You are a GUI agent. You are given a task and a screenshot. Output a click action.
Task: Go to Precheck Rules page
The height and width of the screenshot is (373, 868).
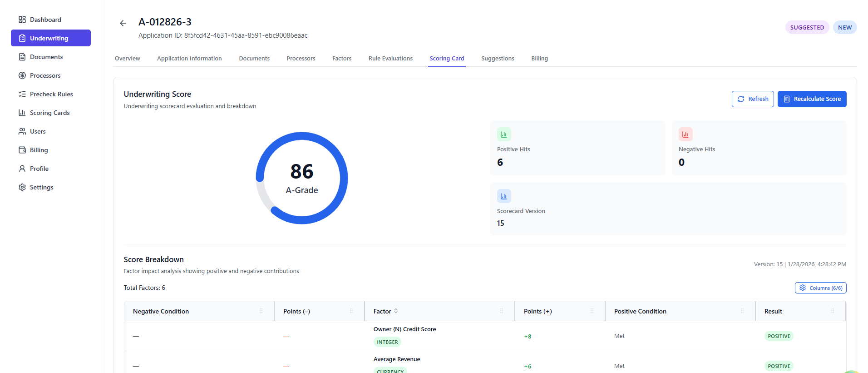(51, 94)
